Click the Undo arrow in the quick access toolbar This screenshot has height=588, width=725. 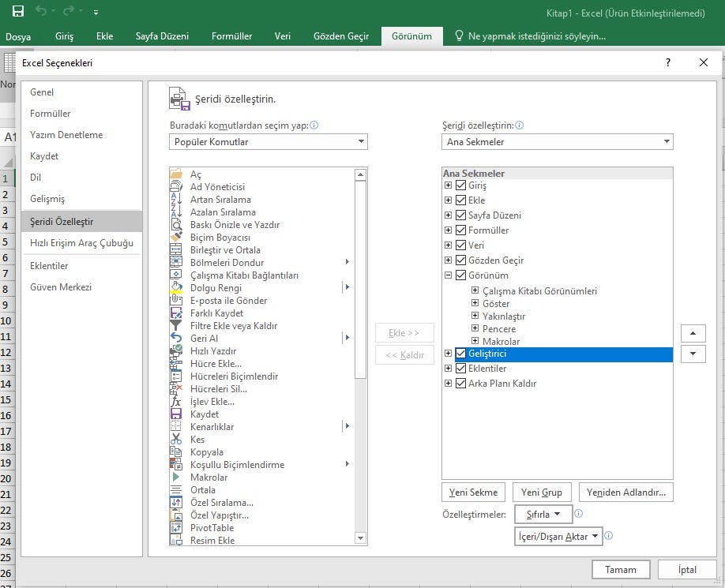(x=41, y=11)
